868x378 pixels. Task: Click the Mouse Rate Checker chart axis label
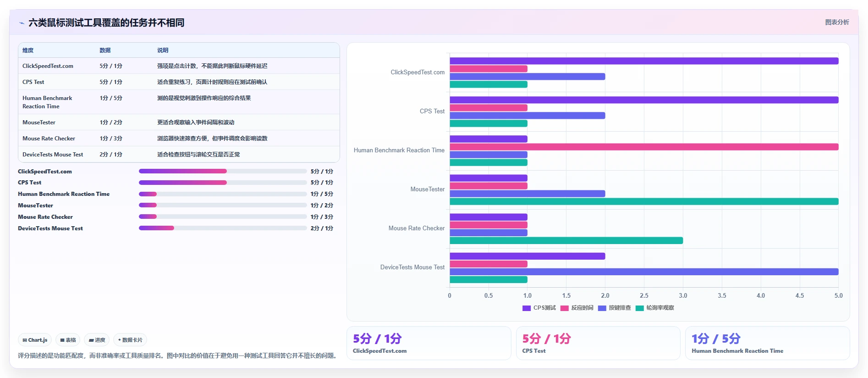pyautogui.click(x=417, y=228)
